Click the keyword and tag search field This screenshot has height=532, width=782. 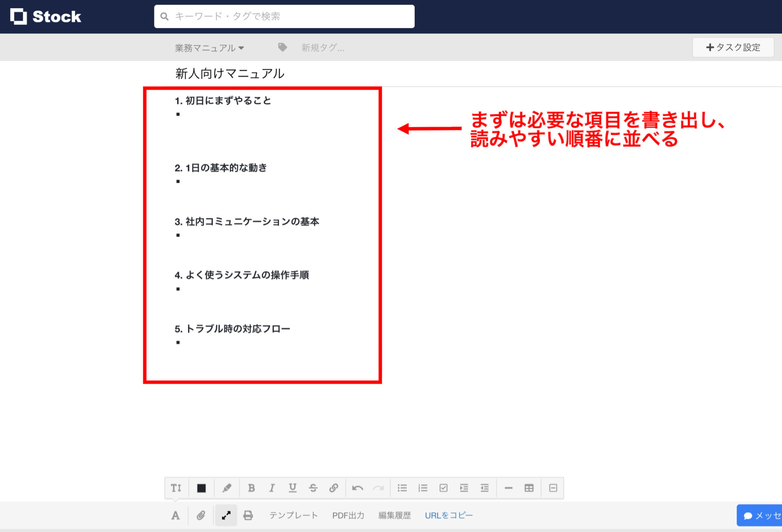click(x=284, y=16)
